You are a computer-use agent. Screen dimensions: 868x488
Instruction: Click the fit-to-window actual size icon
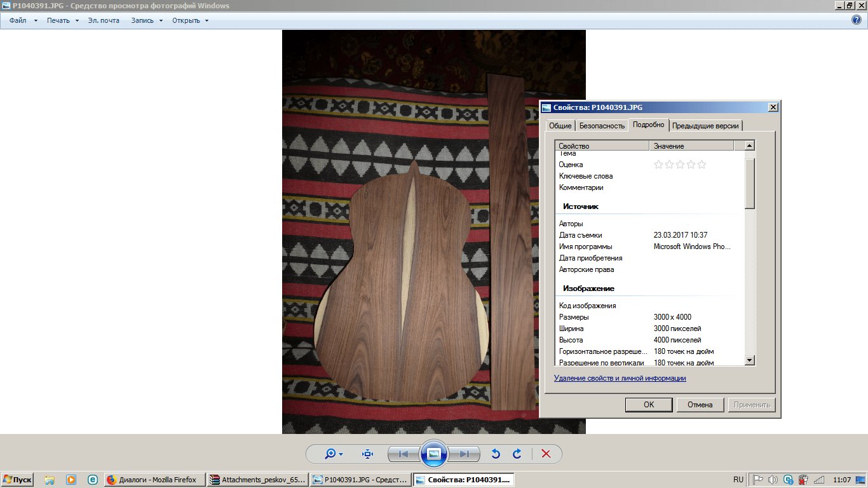click(x=367, y=454)
